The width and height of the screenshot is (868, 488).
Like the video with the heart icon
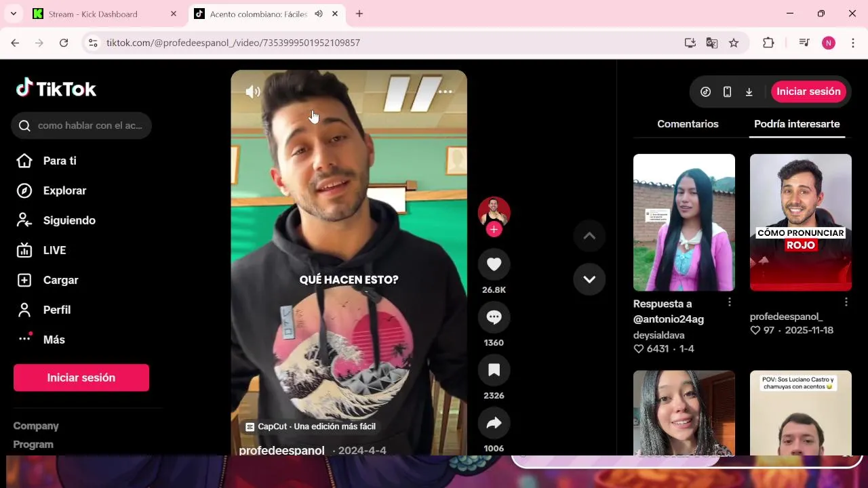tap(494, 264)
